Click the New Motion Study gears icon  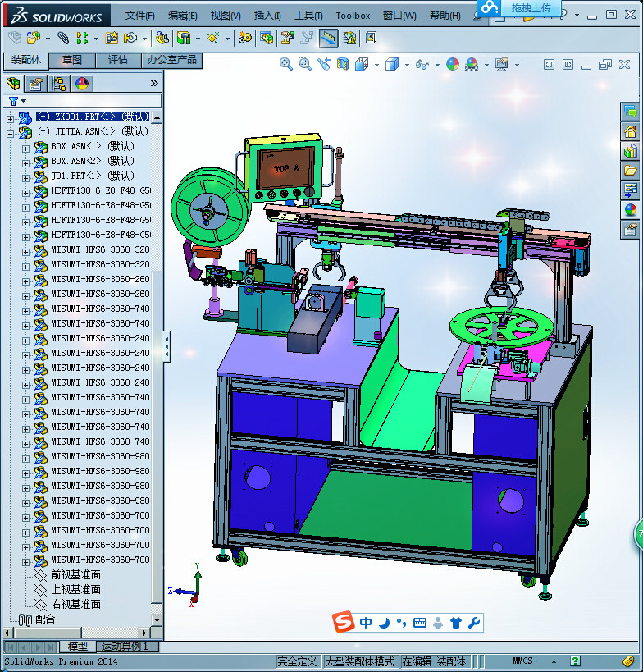[x=245, y=38]
